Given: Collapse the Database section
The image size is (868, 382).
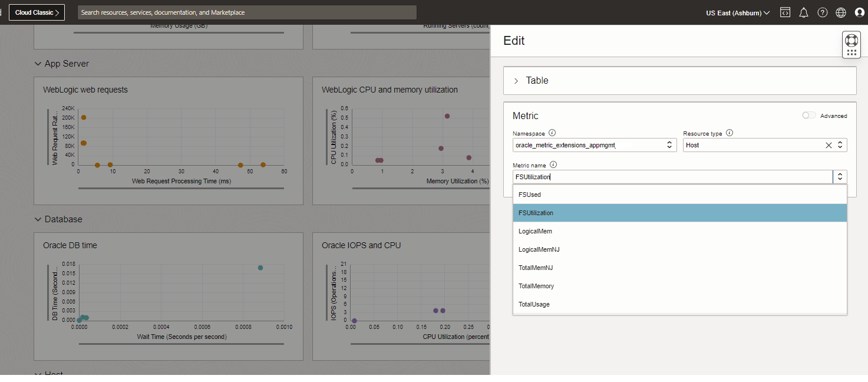Looking at the screenshot, I should pyautogui.click(x=38, y=219).
